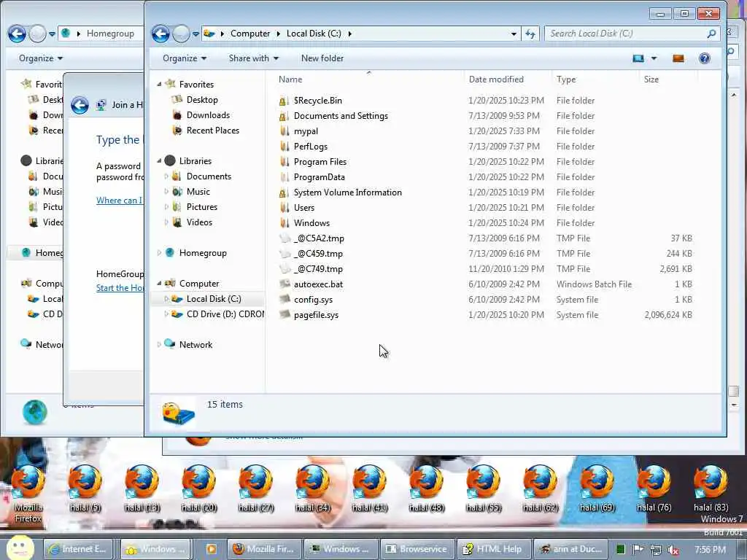Select pagefile.sys file icon
747x560 pixels.
coord(285,314)
